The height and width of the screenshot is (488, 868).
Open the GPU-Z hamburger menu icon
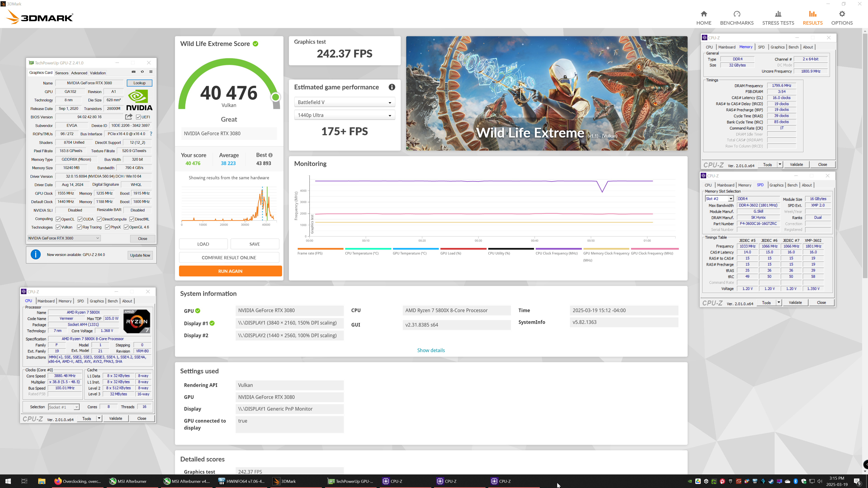[151, 72]
